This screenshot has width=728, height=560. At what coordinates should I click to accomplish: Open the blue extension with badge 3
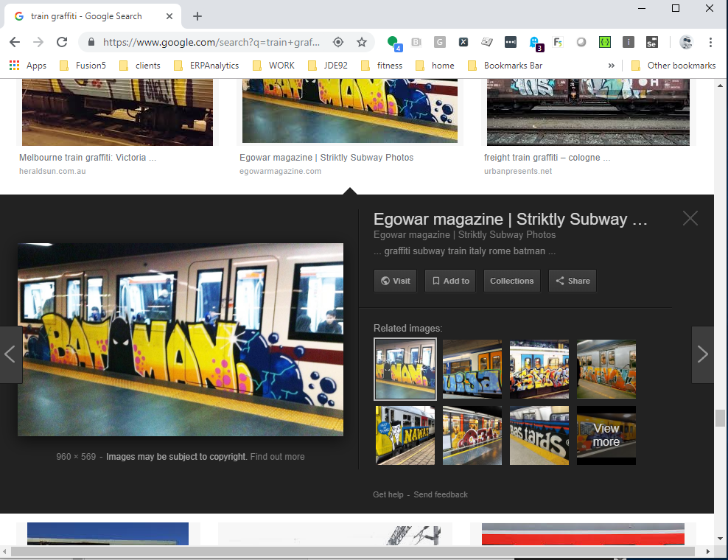tap(536, 43)
